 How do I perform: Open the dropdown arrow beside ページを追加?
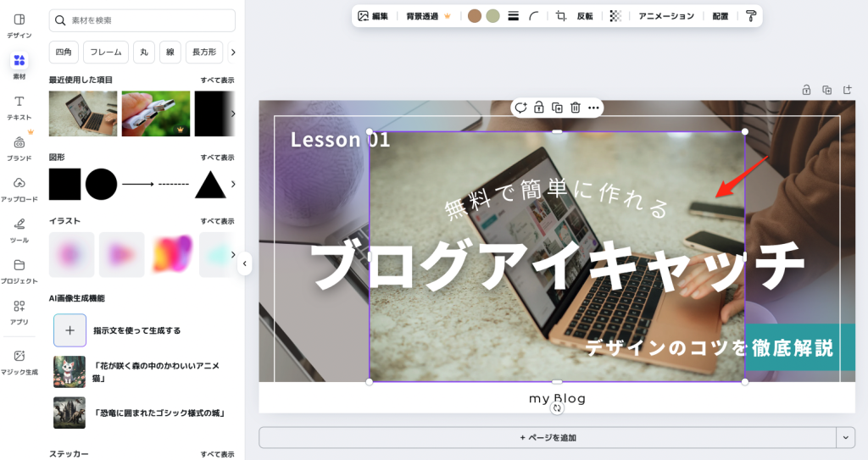(845, 437)
